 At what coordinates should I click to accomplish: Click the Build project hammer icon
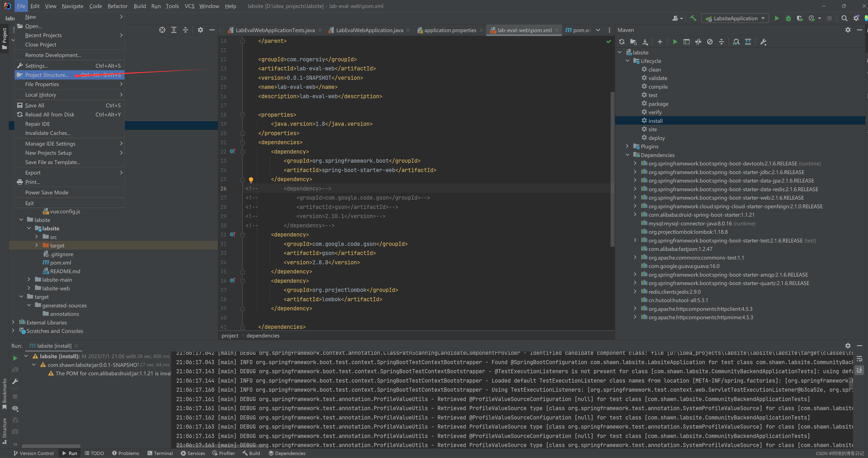point(693,18)
